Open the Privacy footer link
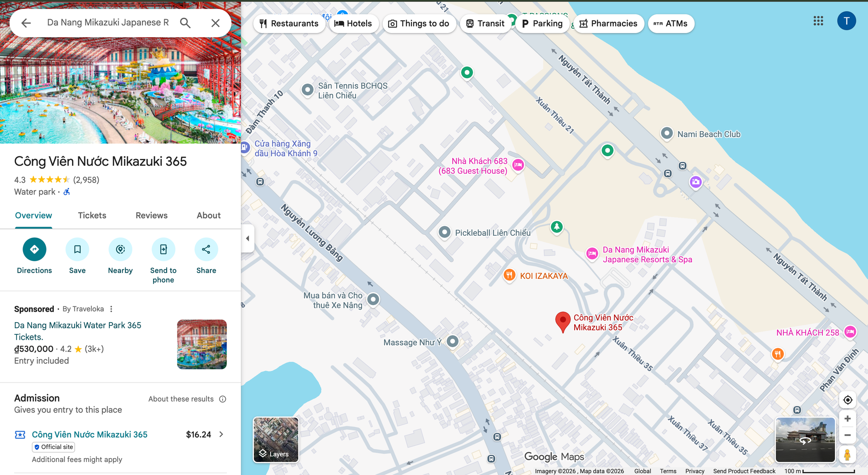The width and height of the screenshot is (868, 475). click(x=695, y=471)
